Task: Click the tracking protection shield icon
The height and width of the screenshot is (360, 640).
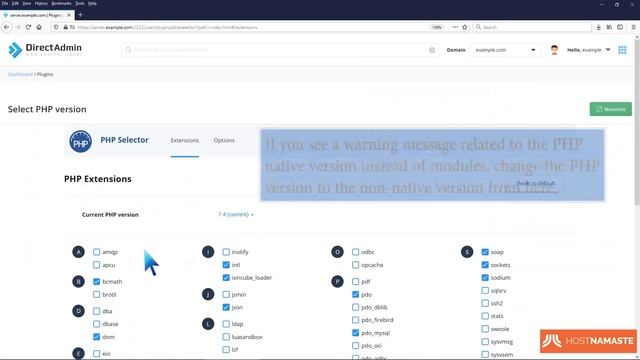Action: (56, 27)
